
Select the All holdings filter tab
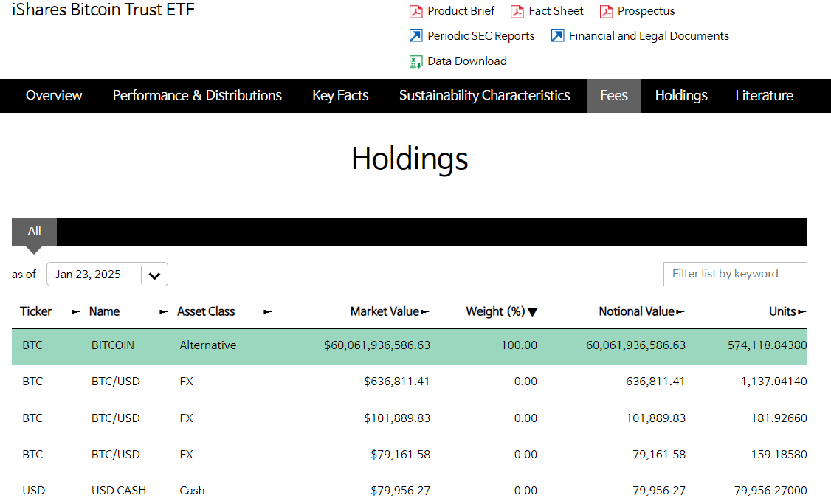click(x=34, y=231)
